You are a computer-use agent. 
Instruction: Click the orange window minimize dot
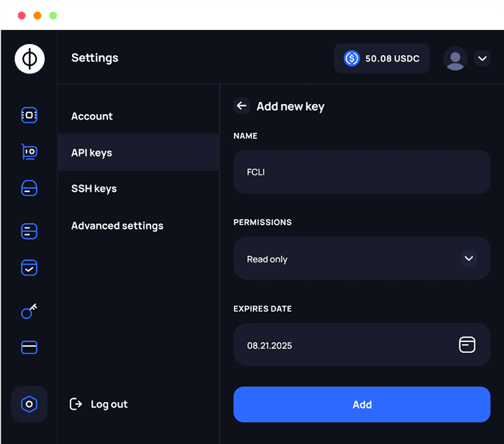[37, 15]
